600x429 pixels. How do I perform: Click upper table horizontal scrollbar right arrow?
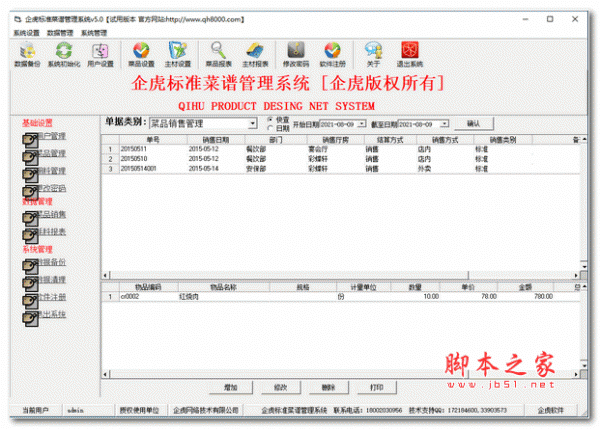576,275
